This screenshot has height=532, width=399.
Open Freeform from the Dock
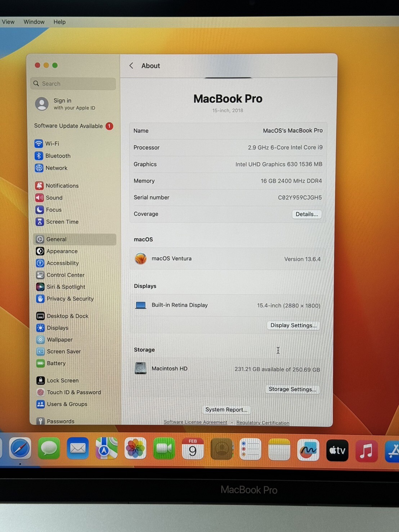tap(308, 450)
